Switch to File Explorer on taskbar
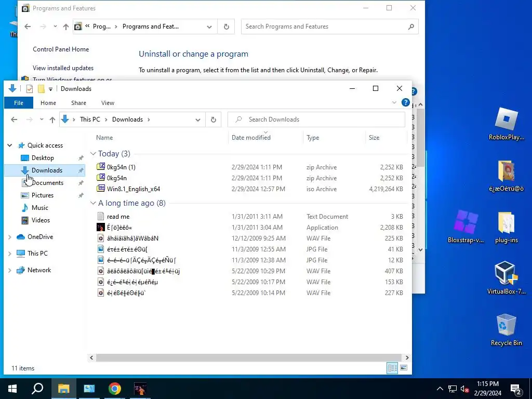The height and width of the screenshot is (399, 532). [x=63, y=389]
